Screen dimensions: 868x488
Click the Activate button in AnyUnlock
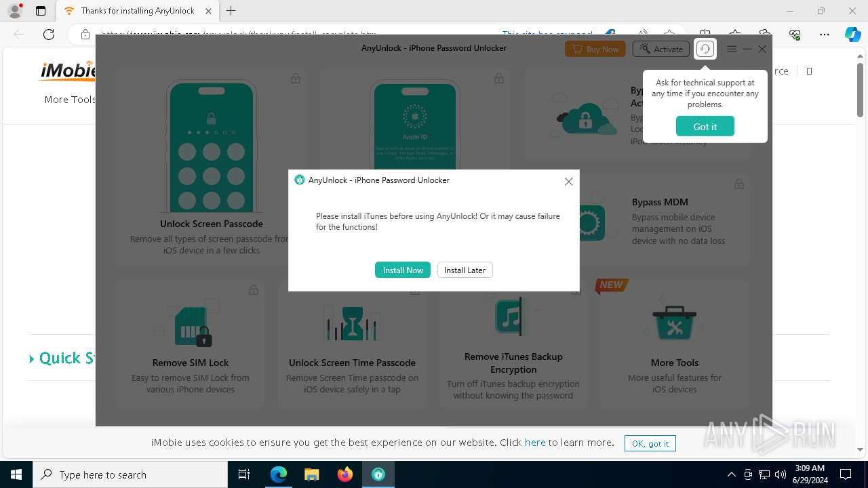661,49
